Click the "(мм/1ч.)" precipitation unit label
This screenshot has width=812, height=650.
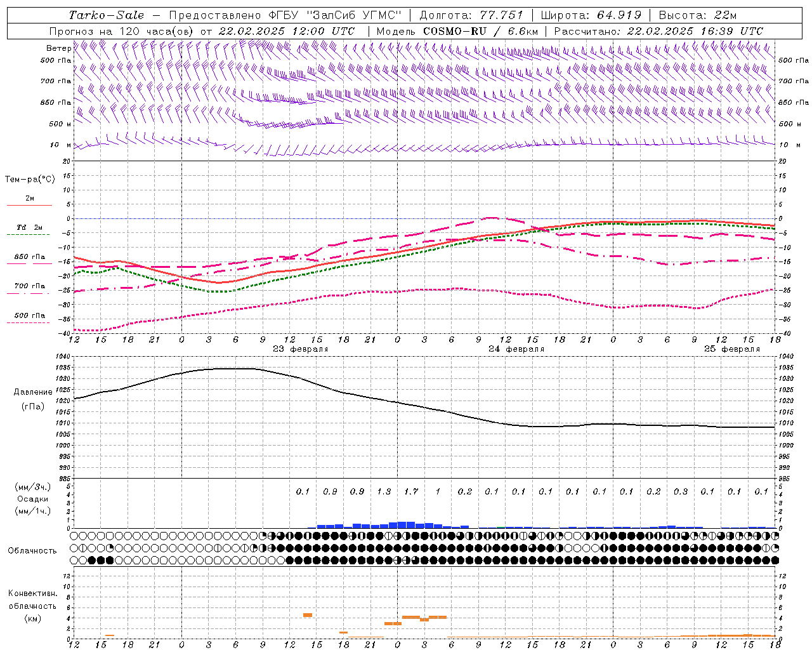point(33,511)
